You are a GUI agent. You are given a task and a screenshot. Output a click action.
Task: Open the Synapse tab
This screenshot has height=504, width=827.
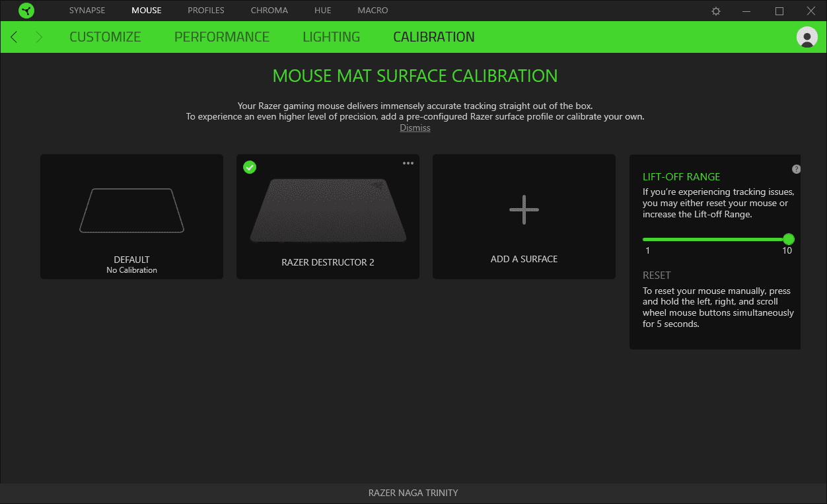point(87,11)
